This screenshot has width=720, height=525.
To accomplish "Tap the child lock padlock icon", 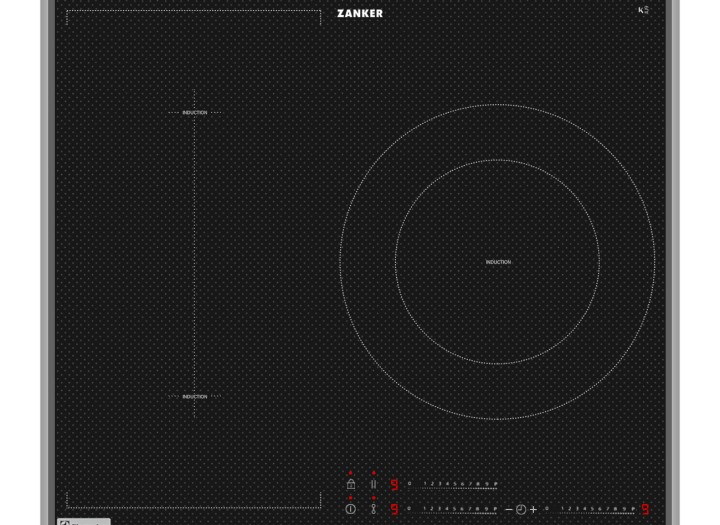I will pos(350,484).
